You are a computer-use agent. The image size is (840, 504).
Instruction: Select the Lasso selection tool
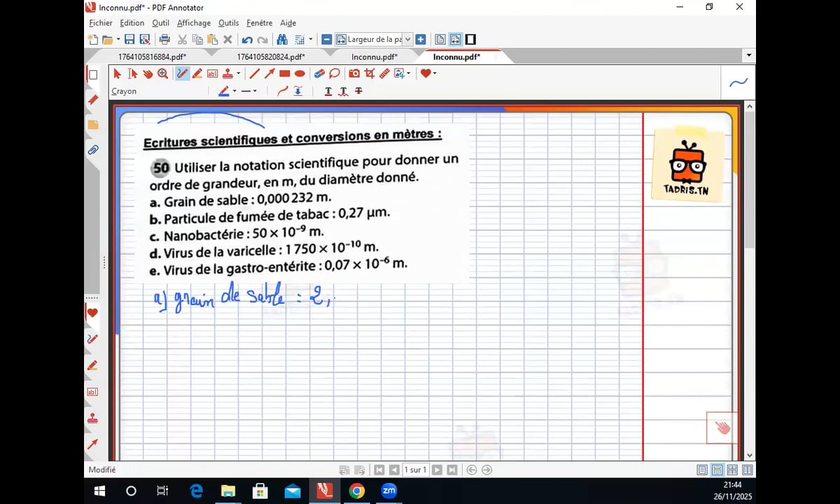coord(335,73)
